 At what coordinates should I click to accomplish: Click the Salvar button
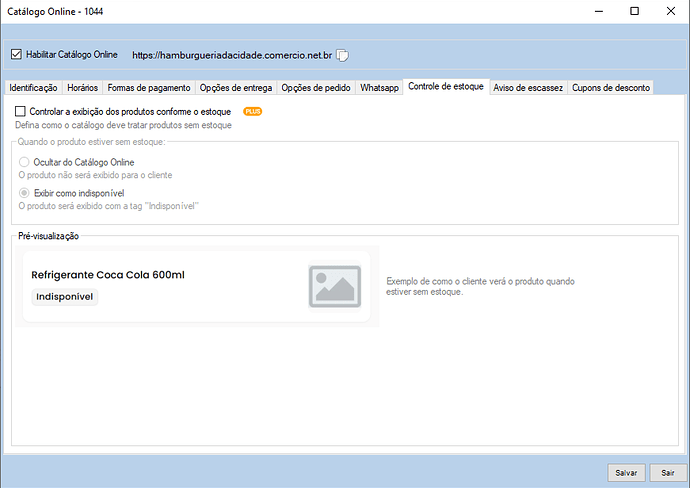(626, 473)
